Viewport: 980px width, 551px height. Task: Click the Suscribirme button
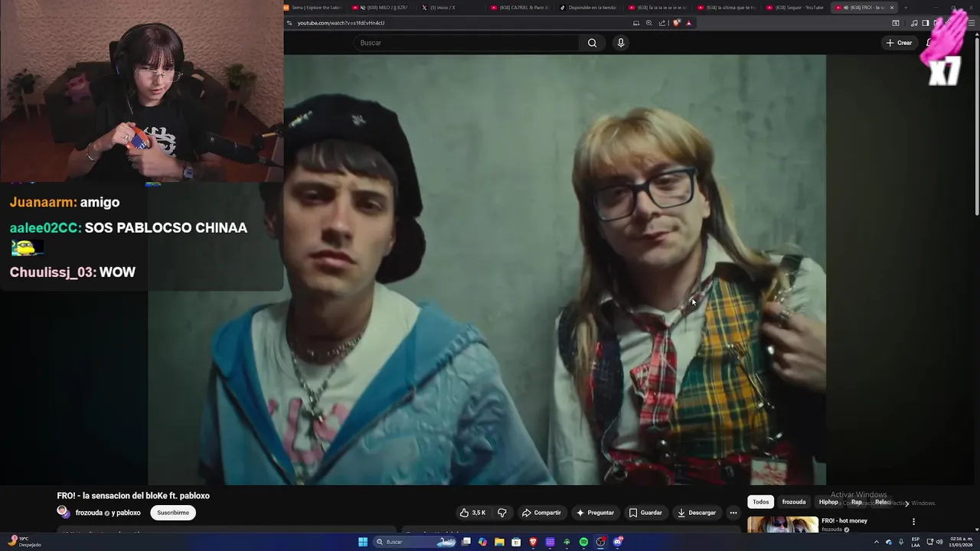(173, 513)
